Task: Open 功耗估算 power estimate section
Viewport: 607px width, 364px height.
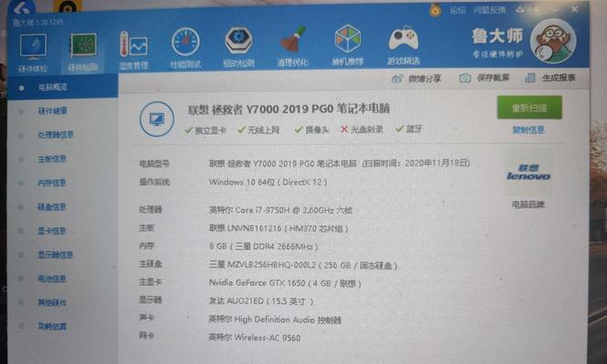Action: tap(52, 327)
